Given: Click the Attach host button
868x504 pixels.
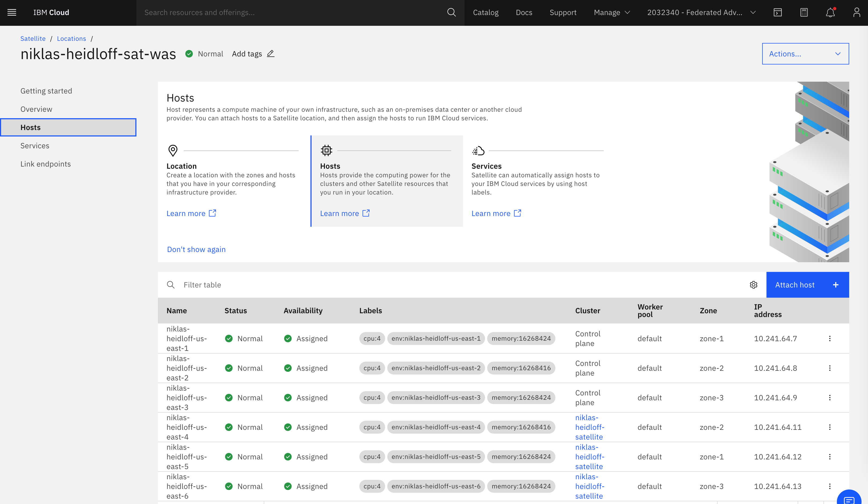Looking at the screenshot, I should (x=807, y=285).
